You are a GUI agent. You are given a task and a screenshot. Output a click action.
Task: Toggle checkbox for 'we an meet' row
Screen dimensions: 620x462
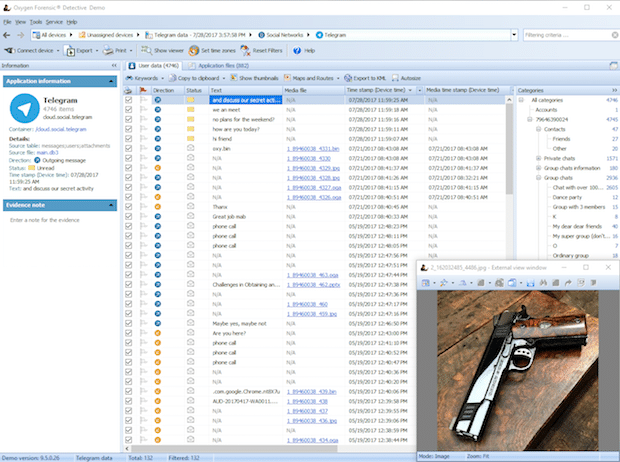tap(129, 110)
